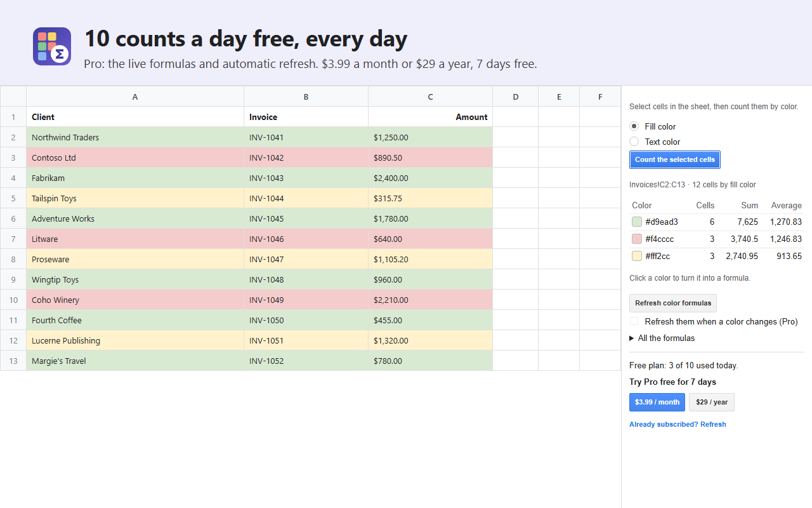The width and height of the screenshot is (812, 508).
Task: Click the Fourth Coffee cell
Action: [135, 320]
